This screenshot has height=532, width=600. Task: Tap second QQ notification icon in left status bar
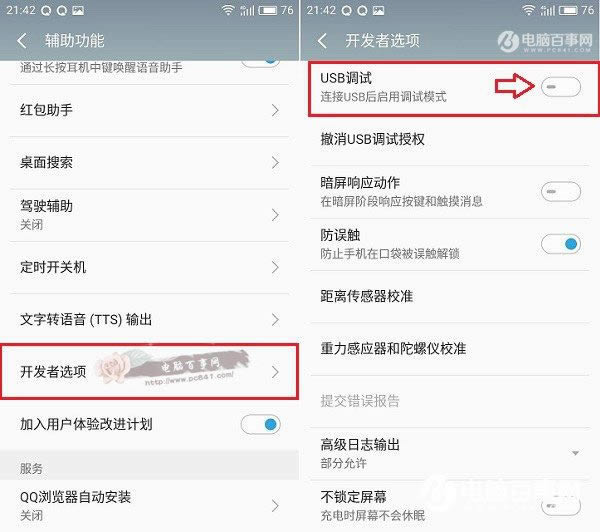click(62, 11)
